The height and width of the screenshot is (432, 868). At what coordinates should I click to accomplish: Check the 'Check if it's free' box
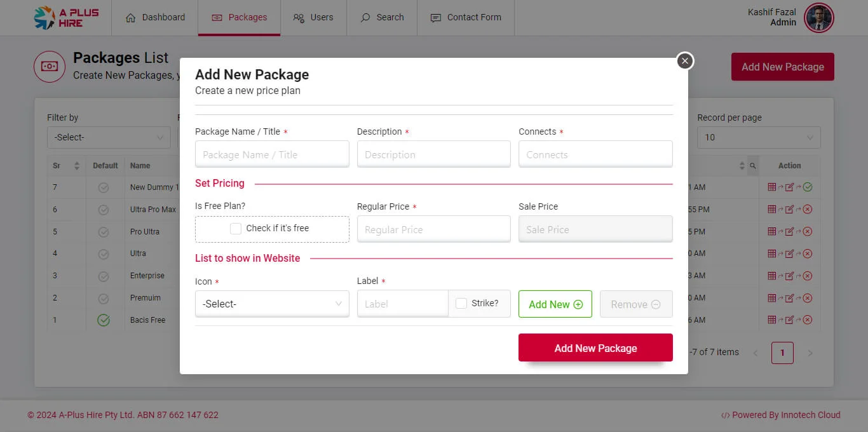[x=236, y=229]
